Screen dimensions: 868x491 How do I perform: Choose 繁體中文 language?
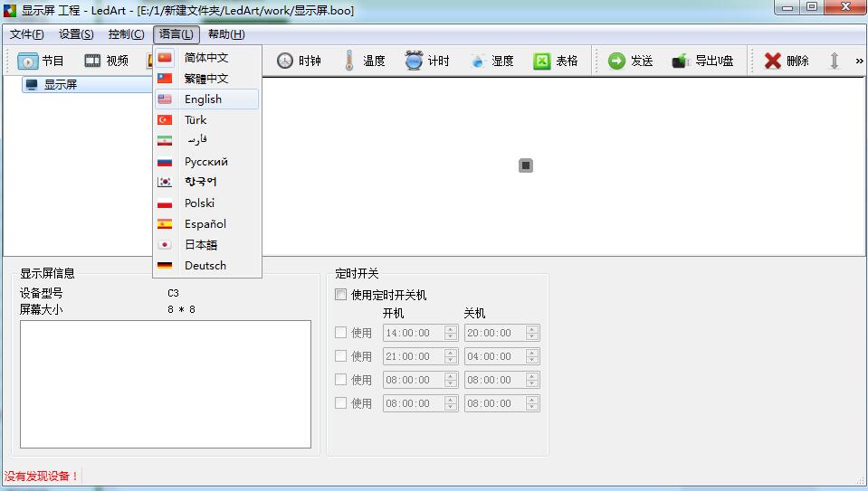coord(206,79)
